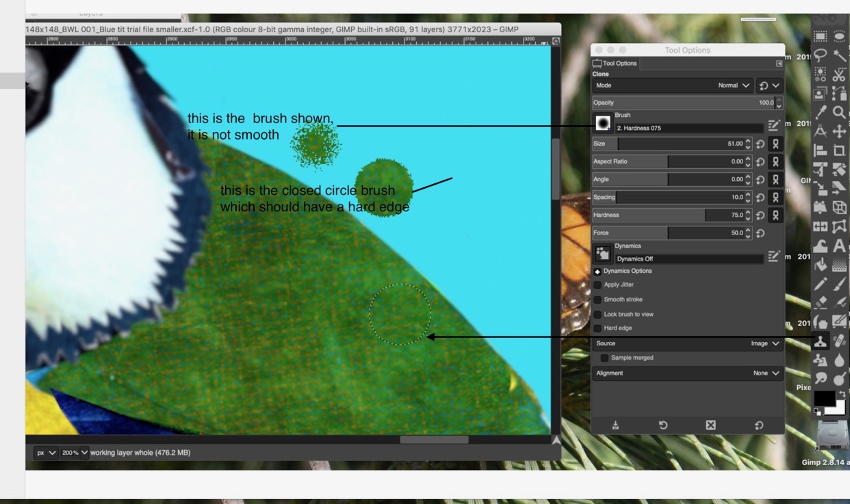Select the Pencil tool
This screenshot has height=504, width=850.
(820, 284)
